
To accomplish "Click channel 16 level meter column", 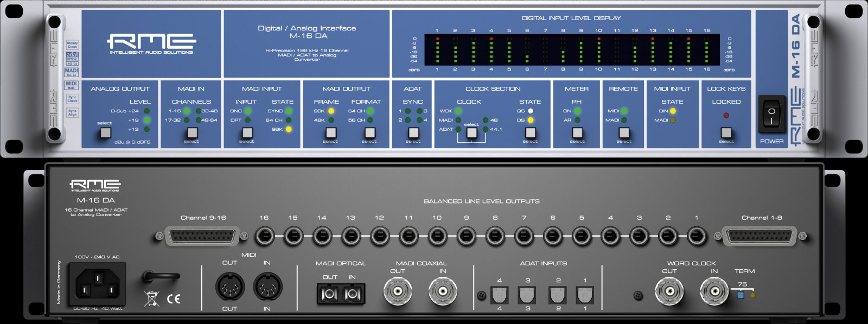I will [706, 50].
